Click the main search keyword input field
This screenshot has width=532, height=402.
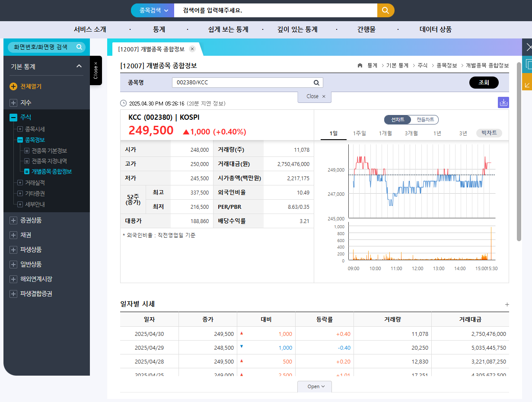(276, 10)
